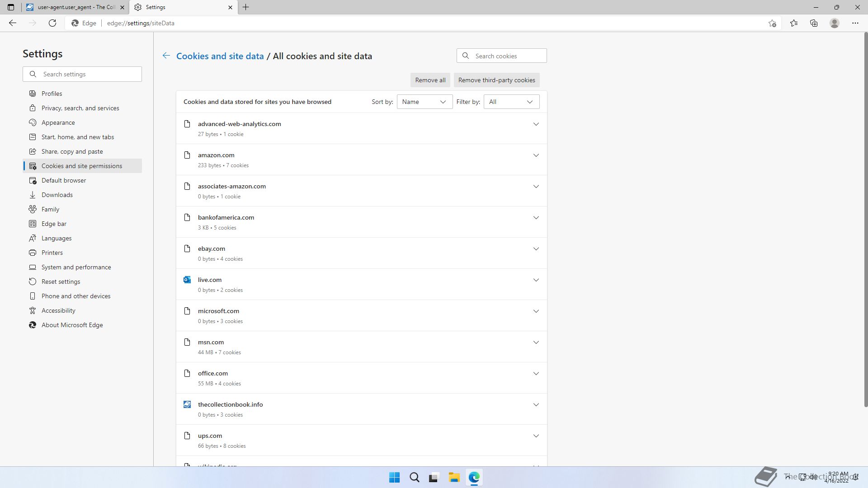Open the Filter by All dropdown

(511, 102)
